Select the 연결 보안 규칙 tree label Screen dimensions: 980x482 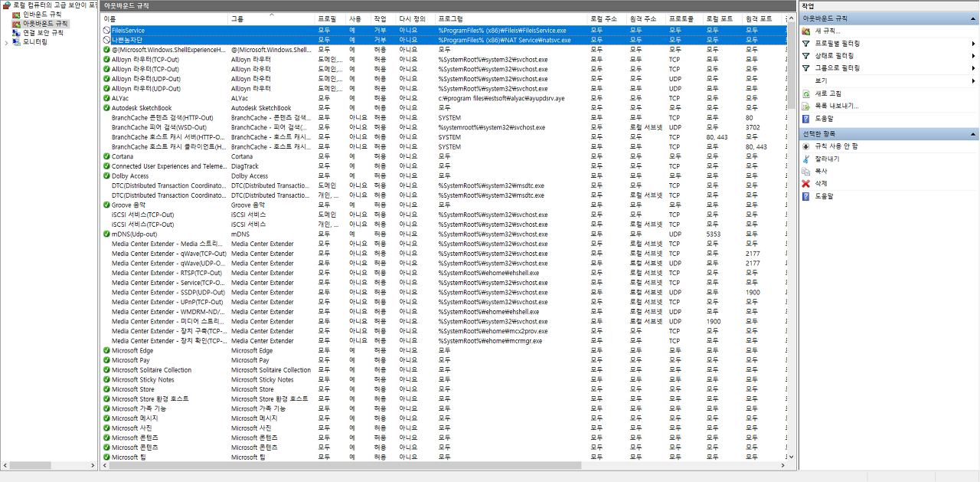pyautogui.click(x=44, y=33)
